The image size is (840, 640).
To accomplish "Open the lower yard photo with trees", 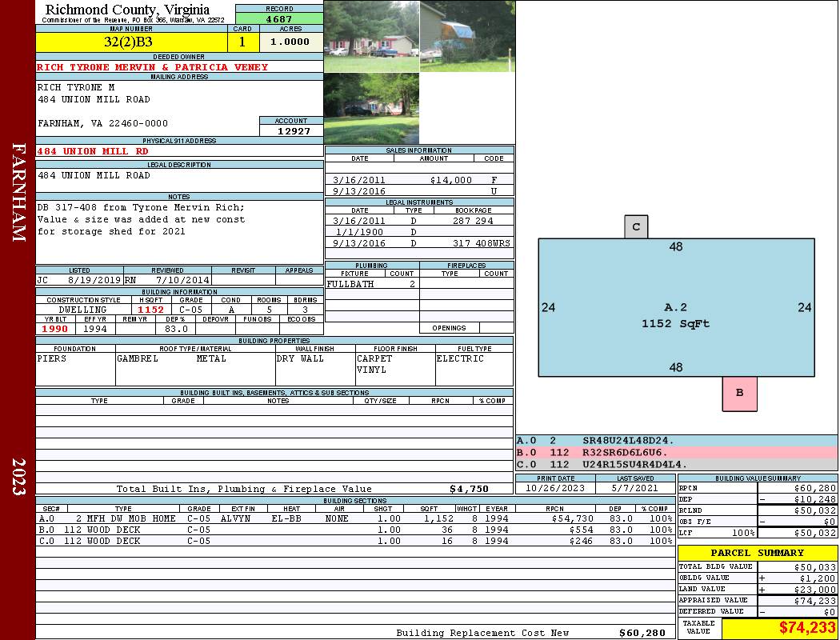I will pyautogui.click(x=371, y=108).
